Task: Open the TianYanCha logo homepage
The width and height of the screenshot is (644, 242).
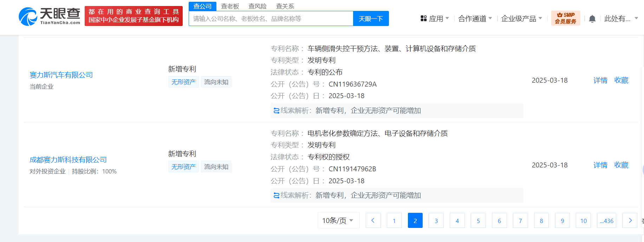Action: pyautogui.click(x=49, y=16)
